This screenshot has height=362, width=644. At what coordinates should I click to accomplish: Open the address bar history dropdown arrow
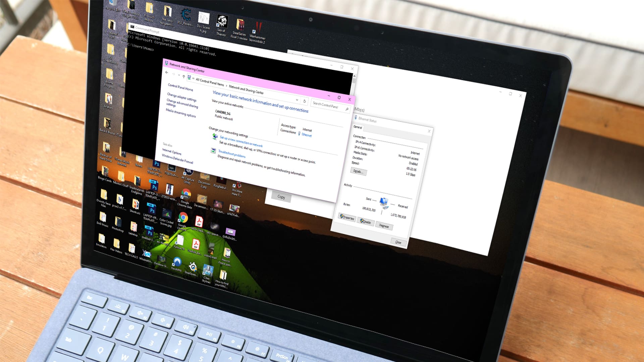(297, 100)
